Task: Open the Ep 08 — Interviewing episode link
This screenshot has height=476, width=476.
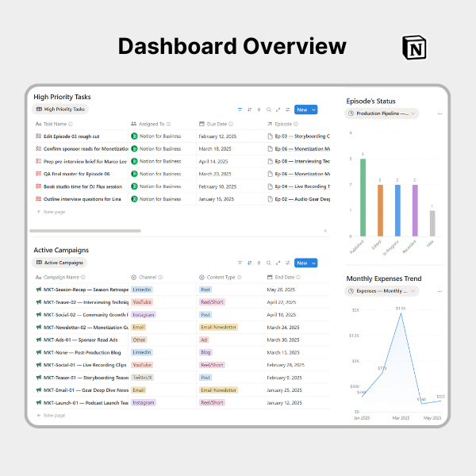Action: coord(299,162)
